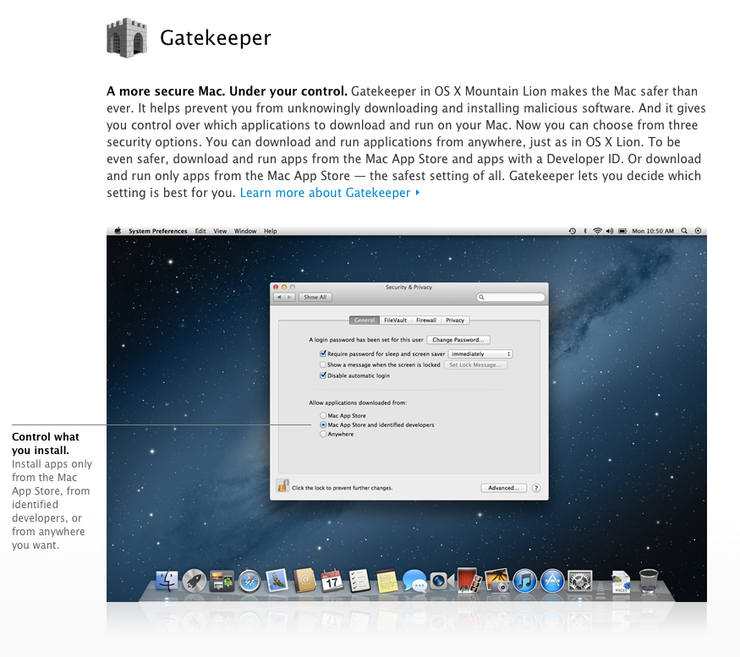Toggle Require password for sleep checkbox

click(323, 354)
